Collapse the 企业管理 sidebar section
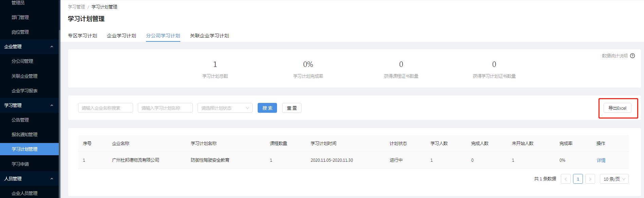This screenshot has width=644, height=198. pos(52,47)
